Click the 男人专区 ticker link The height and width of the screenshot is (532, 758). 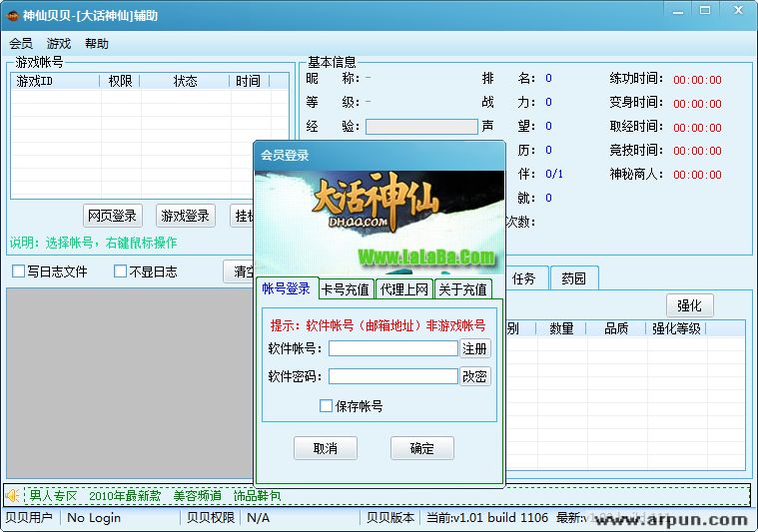(53, 496)
